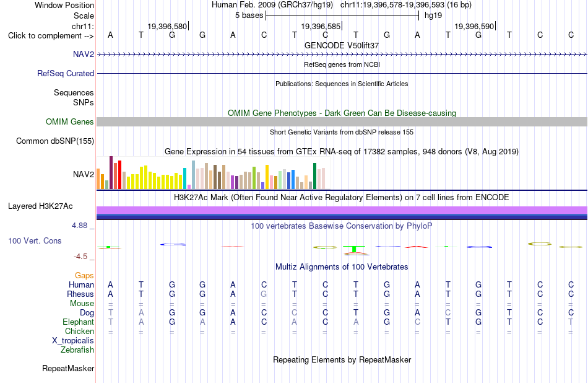
Task: Click the NAV2 GTEx expression label
Action: (x=84, y=174)
